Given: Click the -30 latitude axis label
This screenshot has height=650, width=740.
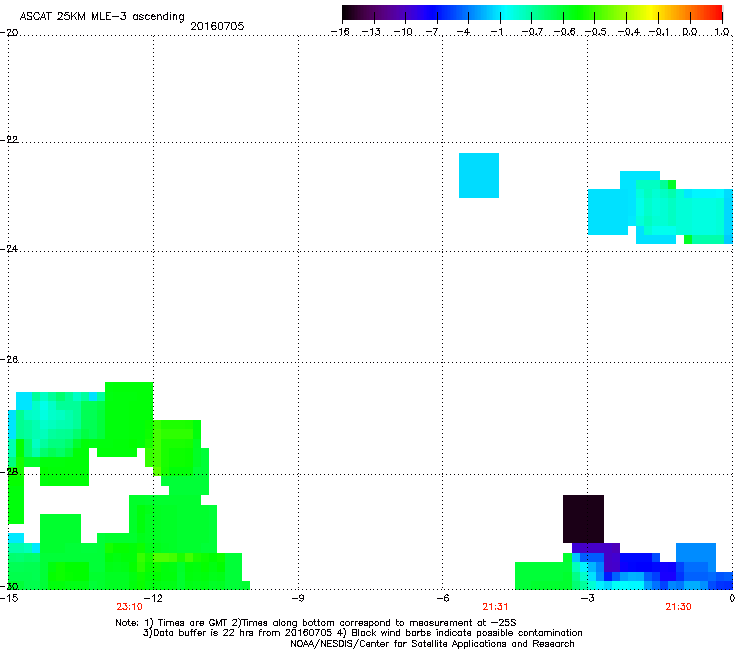Looking at the screenshot, I should [x=9, y=586].
